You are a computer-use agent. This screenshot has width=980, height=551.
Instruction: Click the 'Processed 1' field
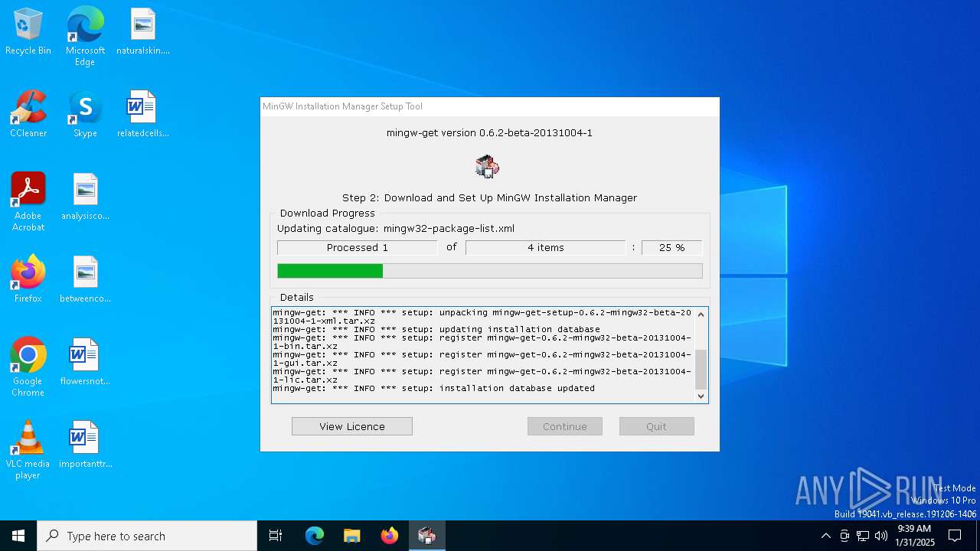(358, 247)
